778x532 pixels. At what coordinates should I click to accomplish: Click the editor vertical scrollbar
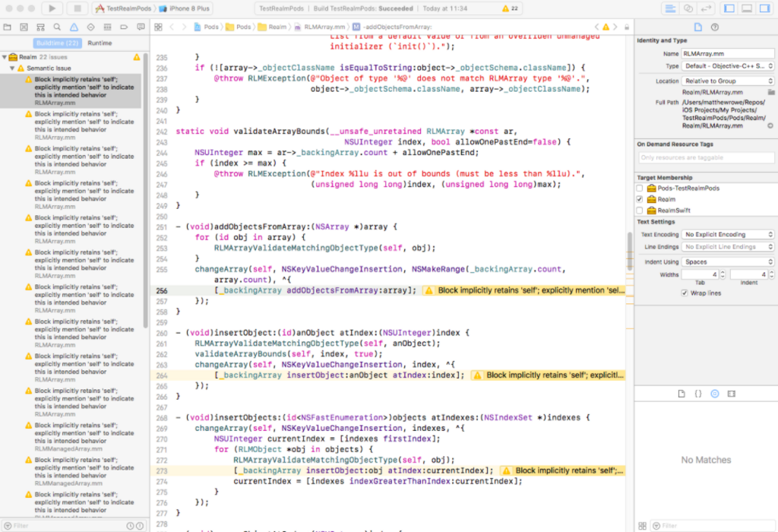(630, 251)
